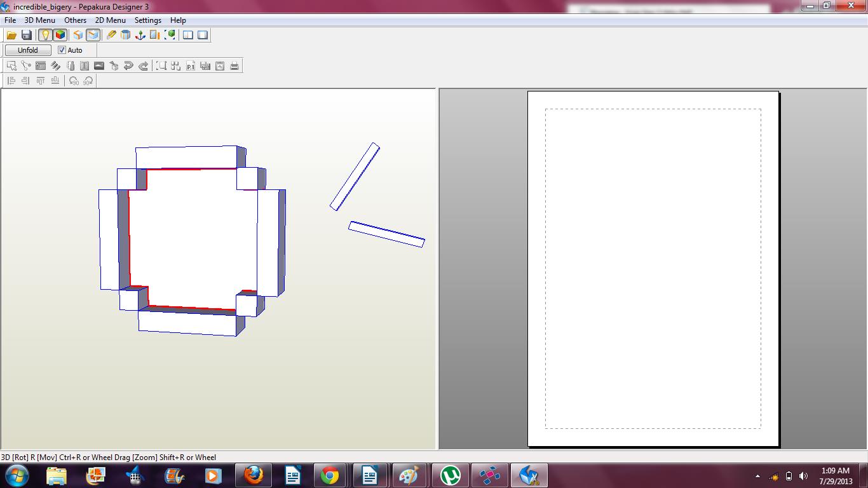Switch to the split two-pane layout icon
This screenshot has height=488, width=868.
(x=188, y=35)
